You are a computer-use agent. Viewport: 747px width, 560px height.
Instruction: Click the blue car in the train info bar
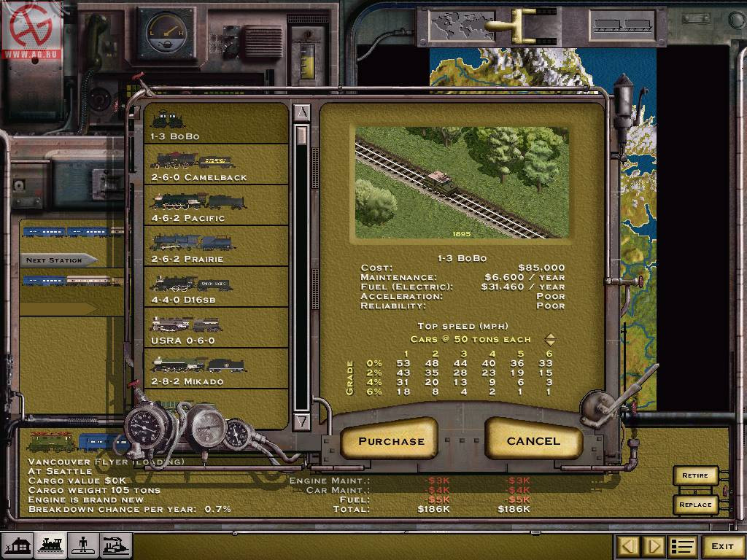point(103,443)
